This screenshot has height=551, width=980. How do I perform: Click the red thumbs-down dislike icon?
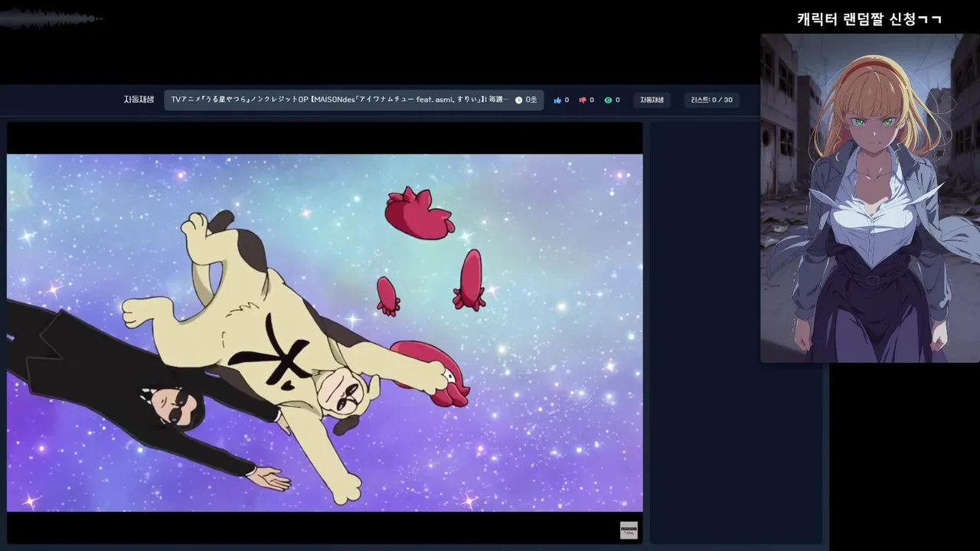[x=583, y=100]
